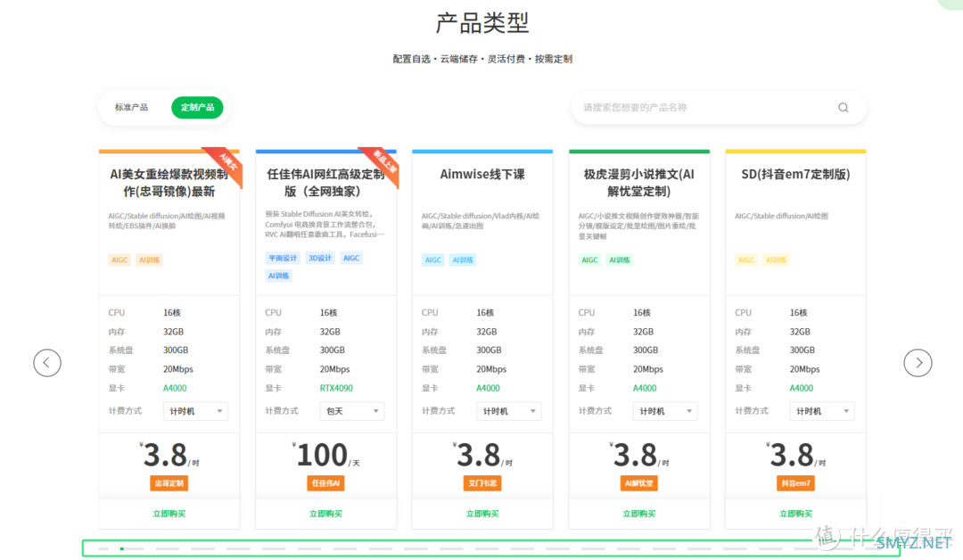The width and height of the screenshot is (963, 560).
Task: Click AI训练 tag on Aimwise线下课 card
Action: coord(463,259)
